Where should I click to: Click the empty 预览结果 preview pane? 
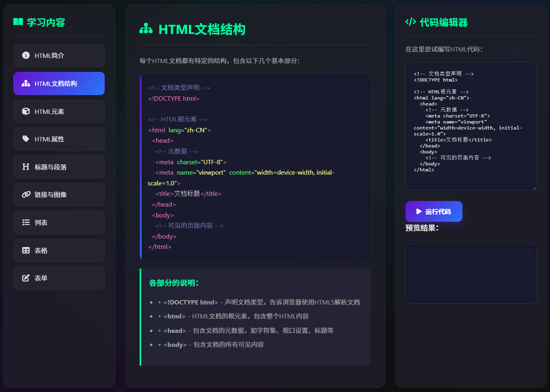471,274
